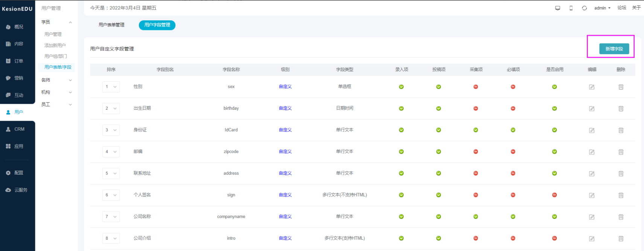This screenshot has width=644, height=251.
Task: Edit the 公司名称 field
Action: [x=592, y=217]
